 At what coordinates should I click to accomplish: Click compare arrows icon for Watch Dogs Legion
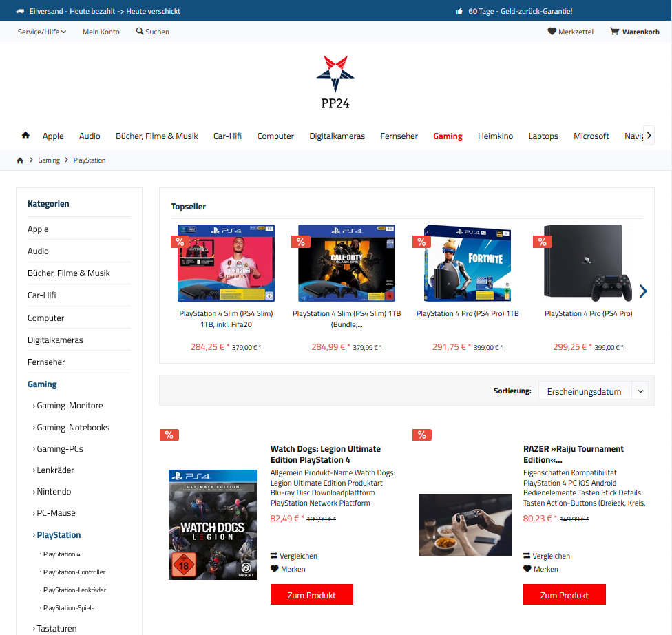274,556
